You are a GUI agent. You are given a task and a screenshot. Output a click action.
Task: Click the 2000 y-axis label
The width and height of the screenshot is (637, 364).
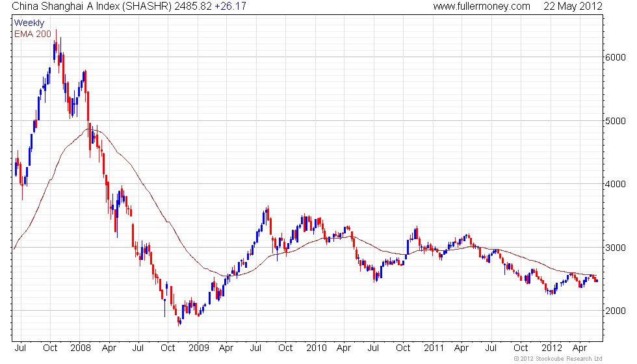pyautogui.click(x=615, y=311)
